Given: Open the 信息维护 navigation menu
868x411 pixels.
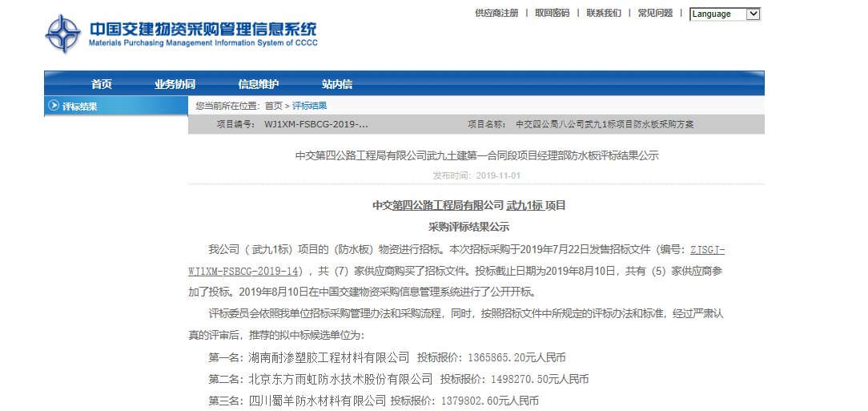Looking at the screenshot, I should 259,84.
